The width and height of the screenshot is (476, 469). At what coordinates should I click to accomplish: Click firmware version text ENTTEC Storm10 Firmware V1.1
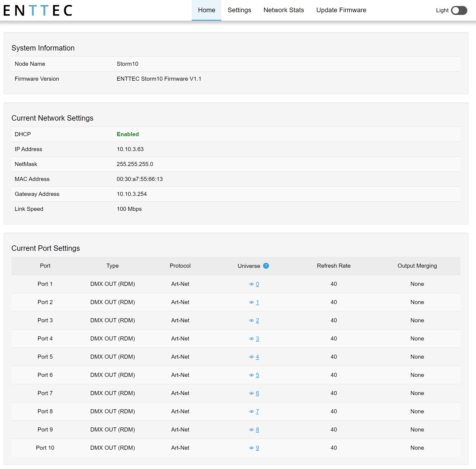(159, 79)
